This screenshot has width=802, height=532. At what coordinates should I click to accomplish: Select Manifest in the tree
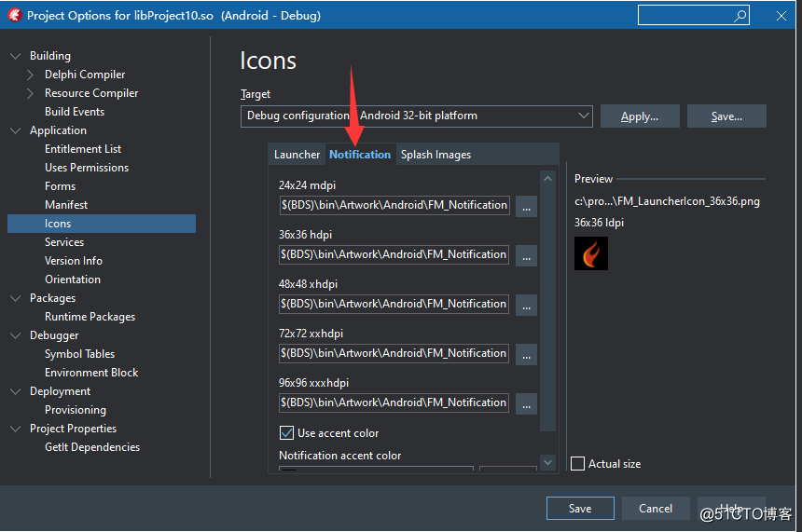point(66,205)
